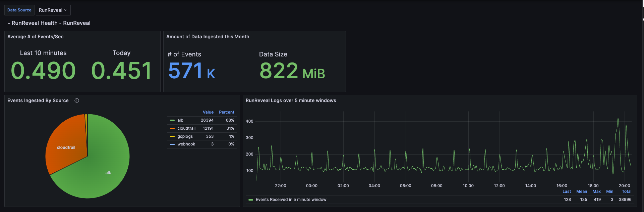
Task: Click the webhook legend color swatch
Action: pos(172,144)
